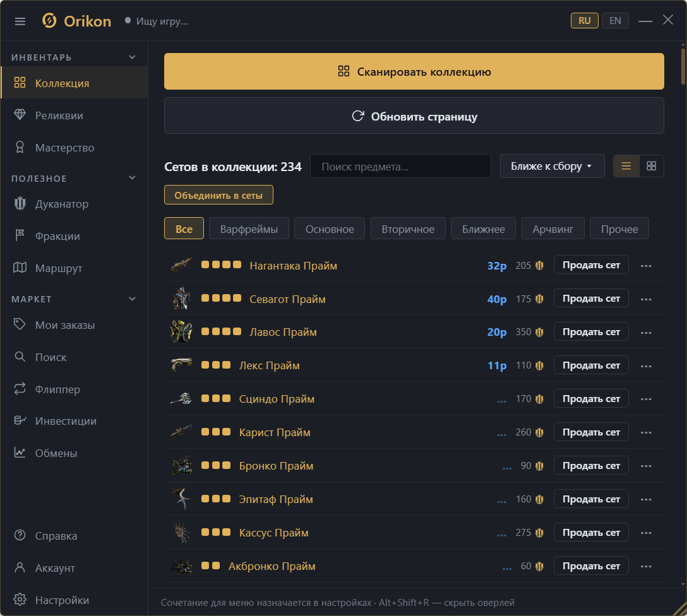Switch to grid view layout
This screenshot has height=616, width=687.
652,166
